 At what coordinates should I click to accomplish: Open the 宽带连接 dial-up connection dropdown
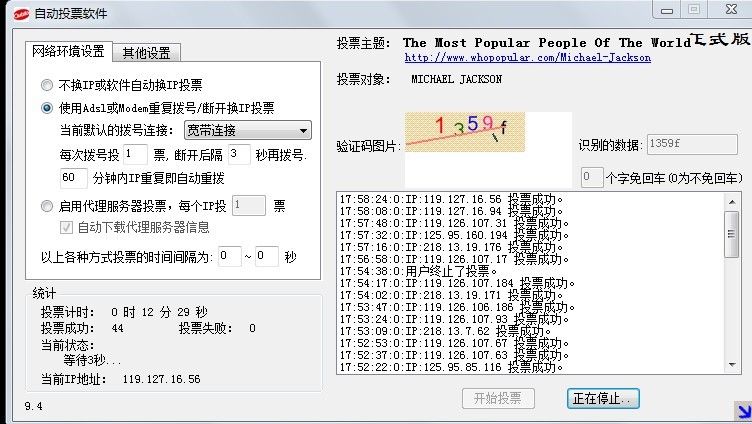pos(248,131)
